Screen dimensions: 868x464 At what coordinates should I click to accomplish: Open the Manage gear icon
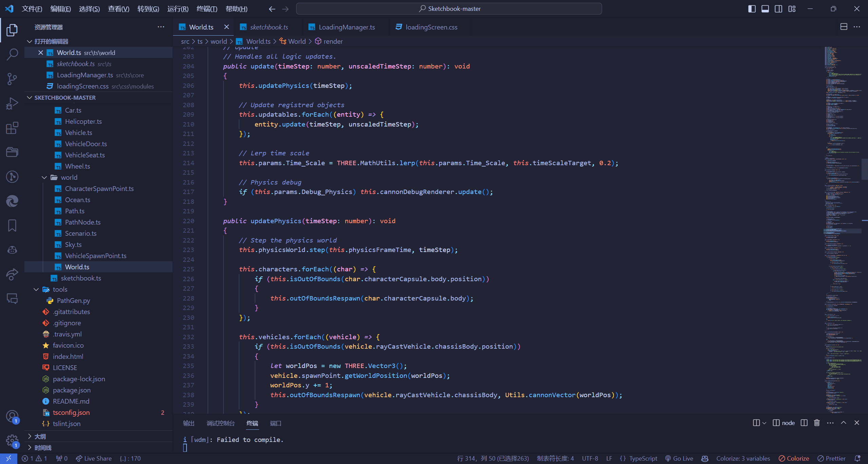coord(12,441)
